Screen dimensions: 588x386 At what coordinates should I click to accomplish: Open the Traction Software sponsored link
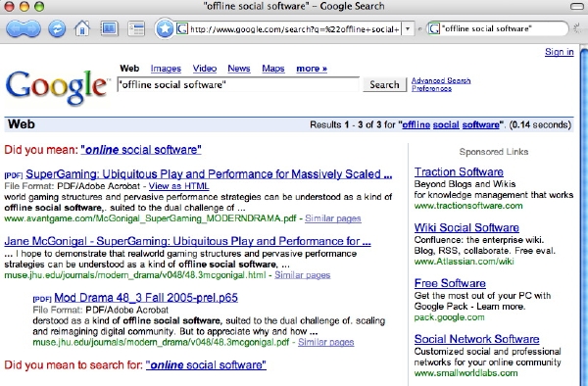click(459, 172)
